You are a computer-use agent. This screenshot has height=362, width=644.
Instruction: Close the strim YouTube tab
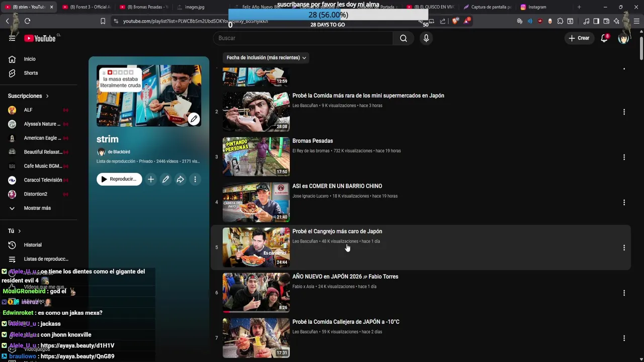pyautogui.click(x=51, y=7)
